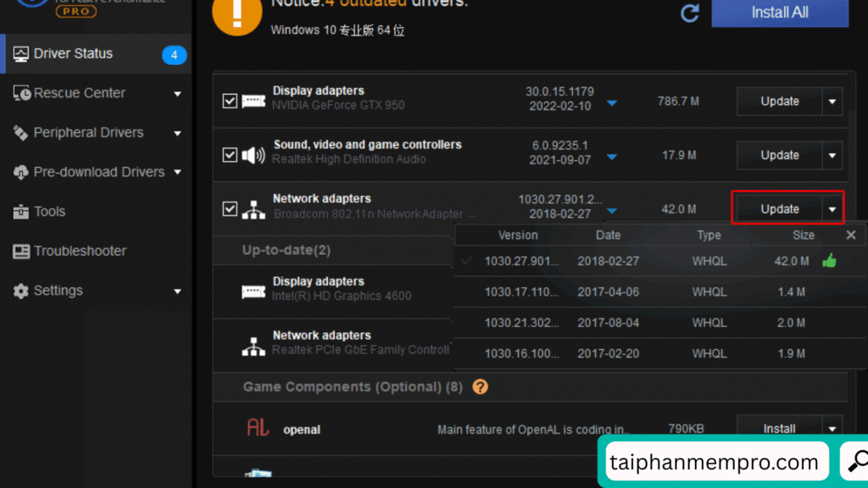Image resolution: width=868 pixels, height=488 pixels.
Task: Go to Tools in the sidebar
Action: point(49,211)
